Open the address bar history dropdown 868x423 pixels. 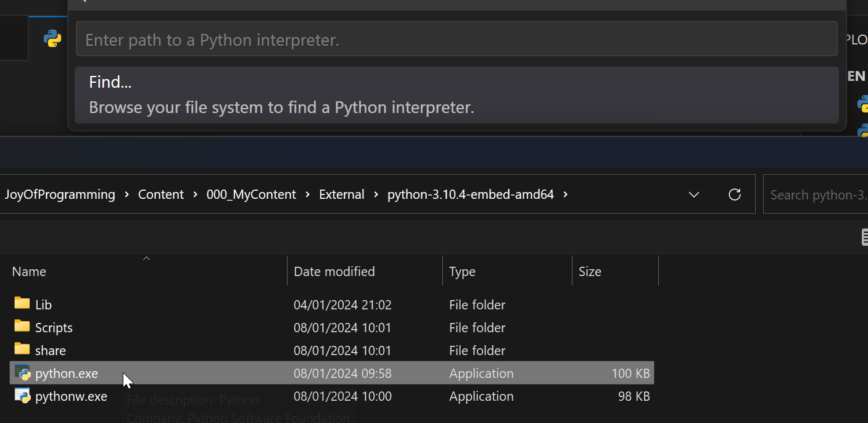click(x=694, y=195)
